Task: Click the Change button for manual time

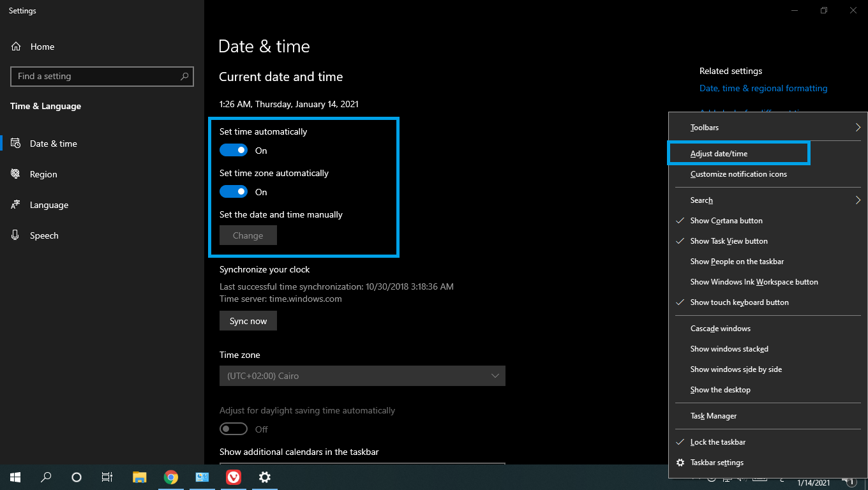Action: pyautogui.click(x=248, y=235)
